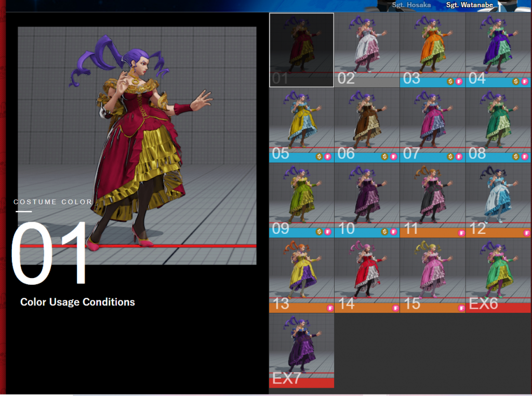The width and height of the screenshot is (532, 396).
Task: Select costume color 07 pink dress
Action: 432,125
